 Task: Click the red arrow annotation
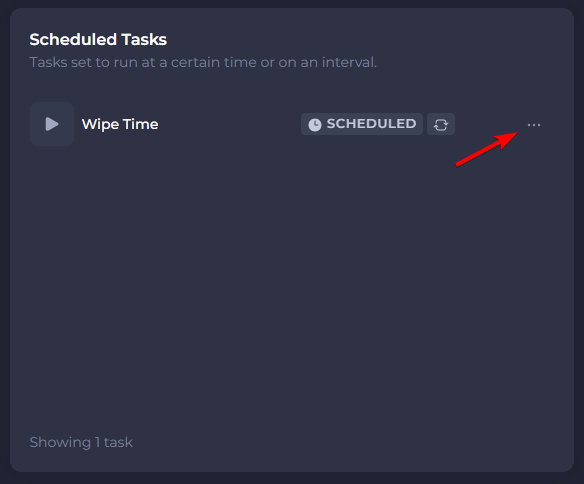[486, 149]
